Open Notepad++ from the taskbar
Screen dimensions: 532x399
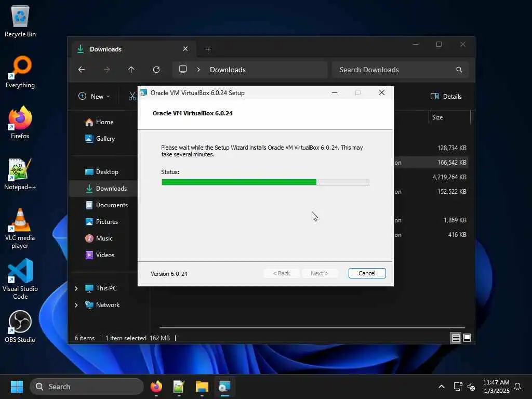point(179,387)
